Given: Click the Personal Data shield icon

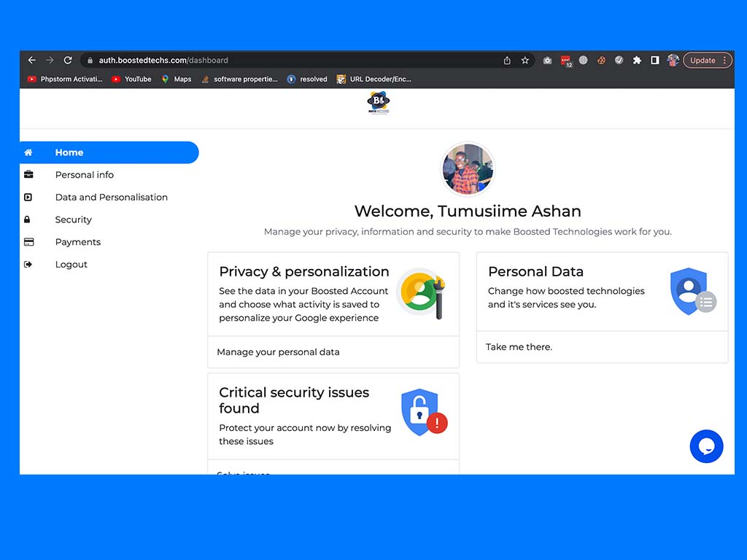Looking at the screenshot, I should coord(693,292).
